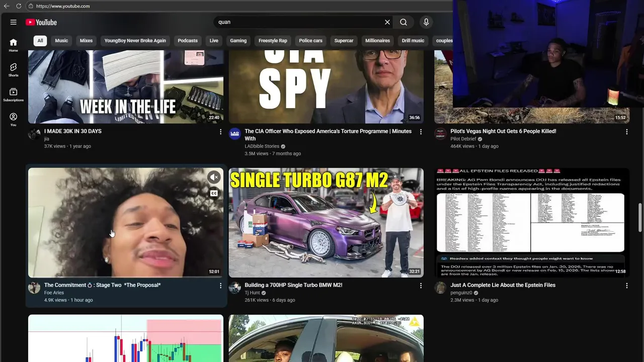This screenshot has height=362, width=644.
Task: Go to LADbible Stories channel name
Action: pos(262,146)
